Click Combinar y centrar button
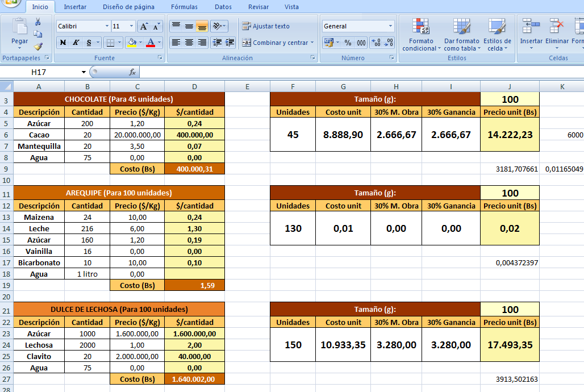The width and height of the screenshot is (584, 392). click(275, 43)
